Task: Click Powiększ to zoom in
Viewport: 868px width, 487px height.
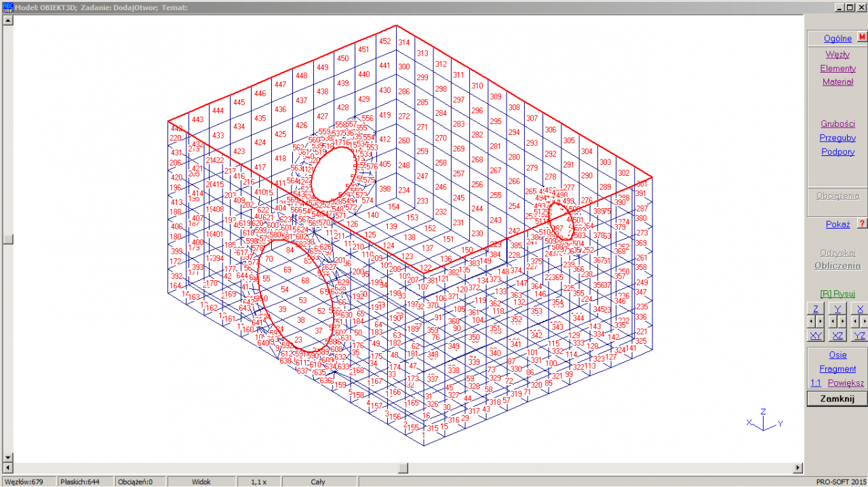Action: pos(846,383)
